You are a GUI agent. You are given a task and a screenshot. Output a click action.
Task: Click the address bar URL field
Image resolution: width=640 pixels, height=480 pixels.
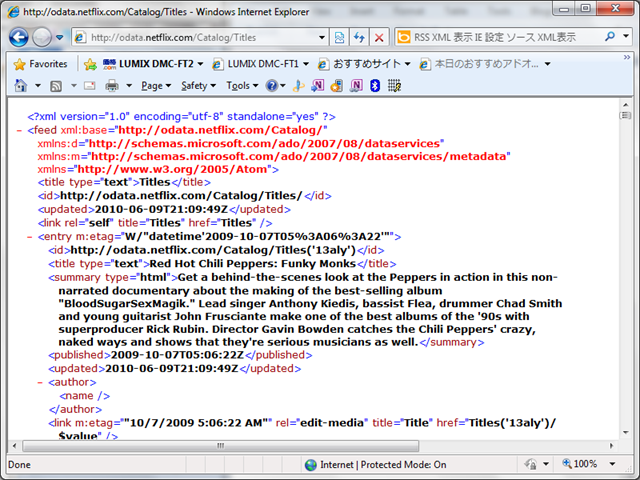tap(200, 38)
